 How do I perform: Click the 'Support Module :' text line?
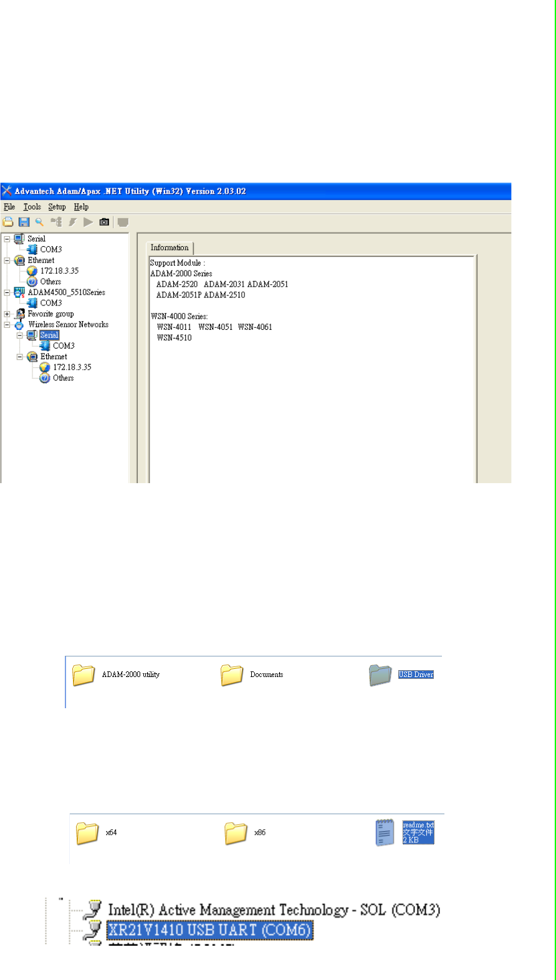tap(177, 263)
